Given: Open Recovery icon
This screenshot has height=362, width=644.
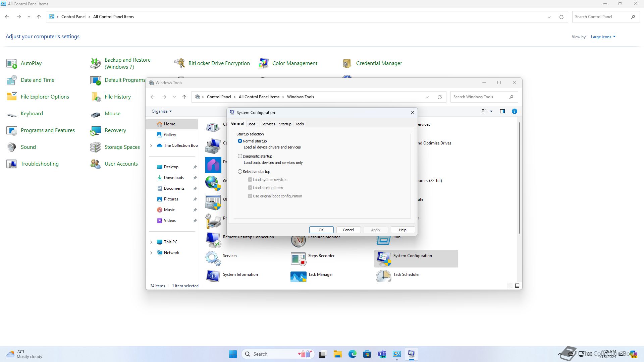Looking at the screenshot, I should [96, 130].
